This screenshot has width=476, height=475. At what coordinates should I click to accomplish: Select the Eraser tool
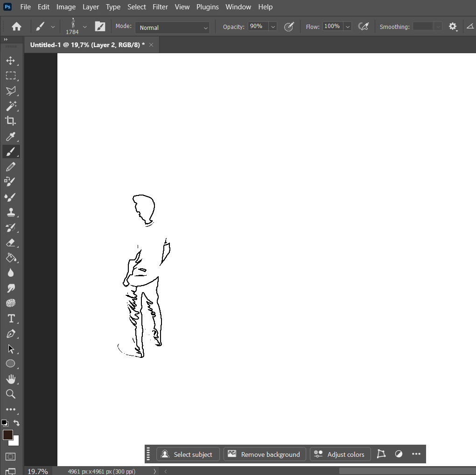point(11,243)
